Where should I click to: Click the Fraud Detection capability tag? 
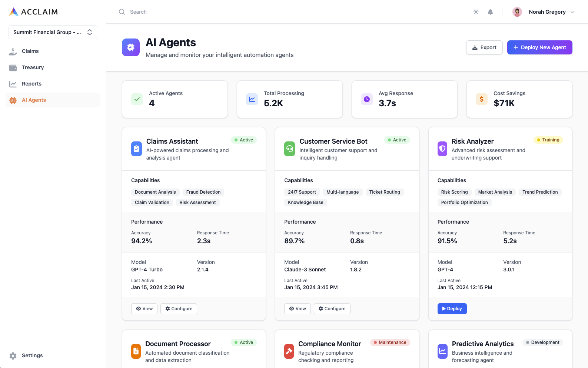point(203,192)
